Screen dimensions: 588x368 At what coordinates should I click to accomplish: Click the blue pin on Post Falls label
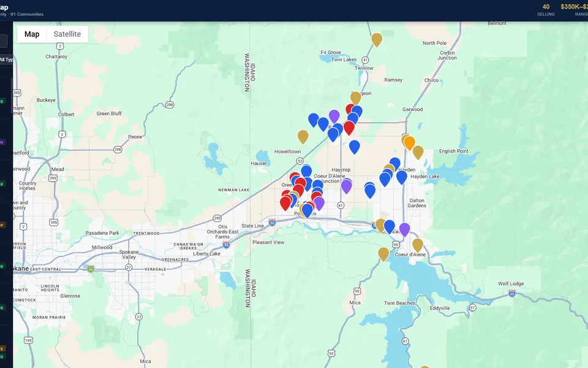tap(307, 210)
